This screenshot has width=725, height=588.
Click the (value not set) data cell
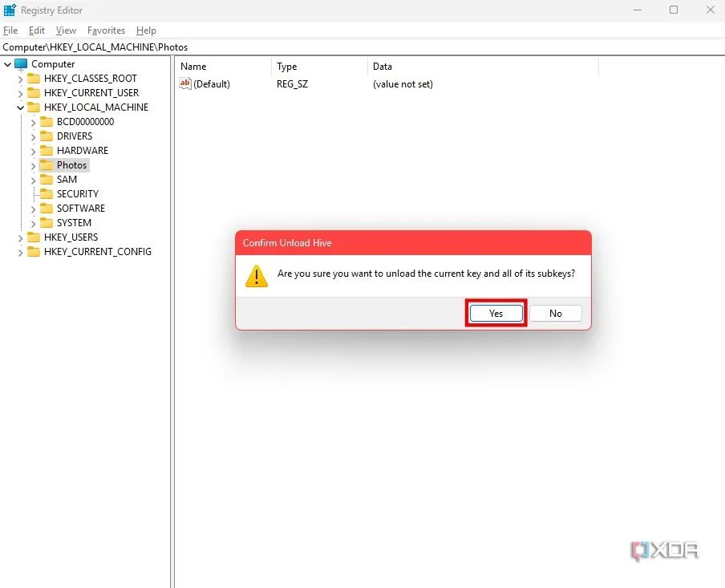(x=403, y=84)
